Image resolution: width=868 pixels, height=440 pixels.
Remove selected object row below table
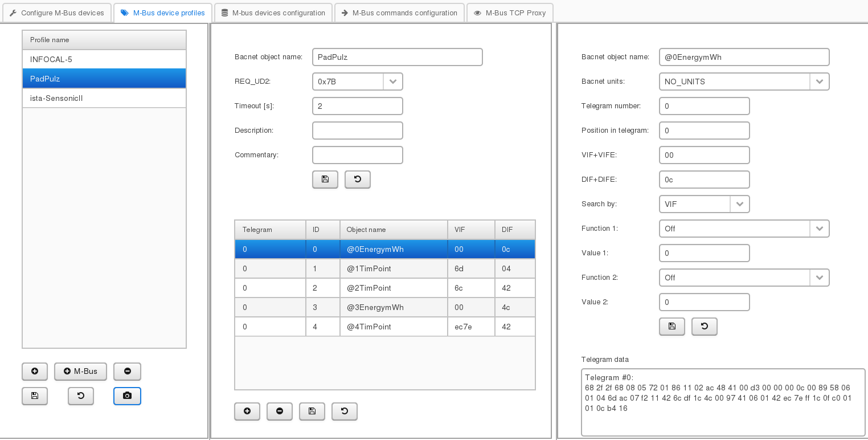(280, 412)
